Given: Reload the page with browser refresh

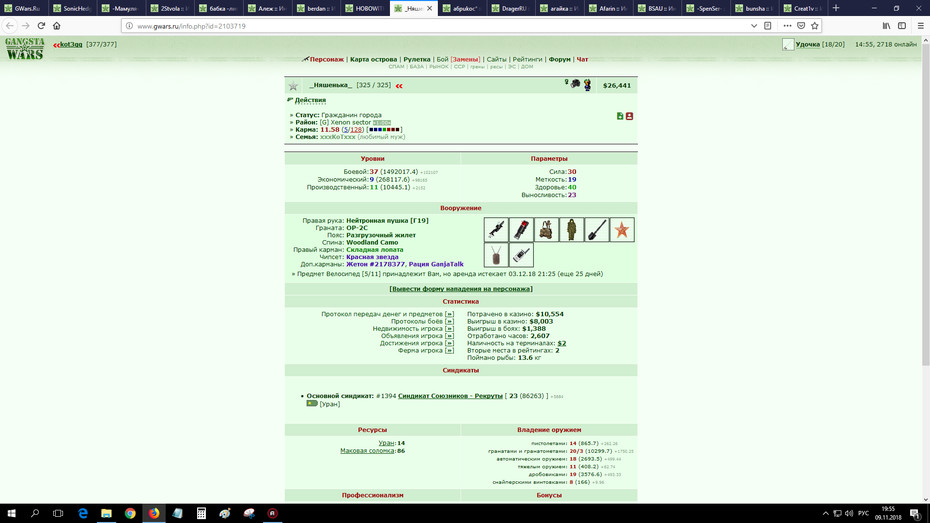Looking at the screenshot, I should (41, 25).
